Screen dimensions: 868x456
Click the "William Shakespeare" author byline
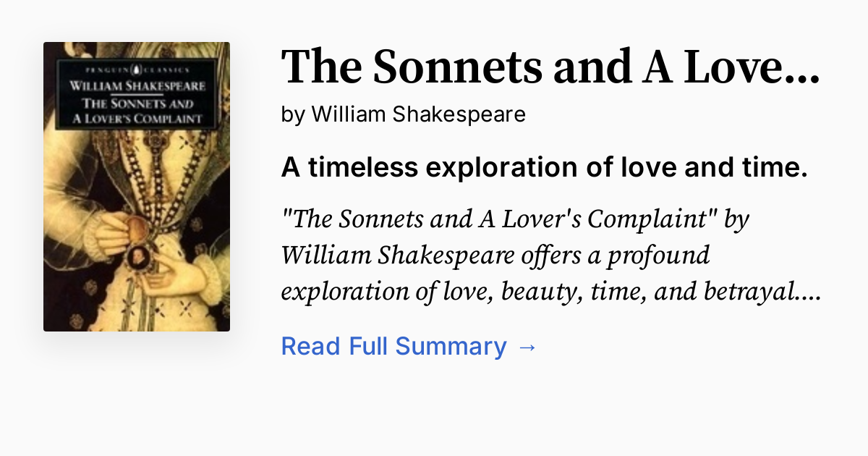[x=418, y=114]
